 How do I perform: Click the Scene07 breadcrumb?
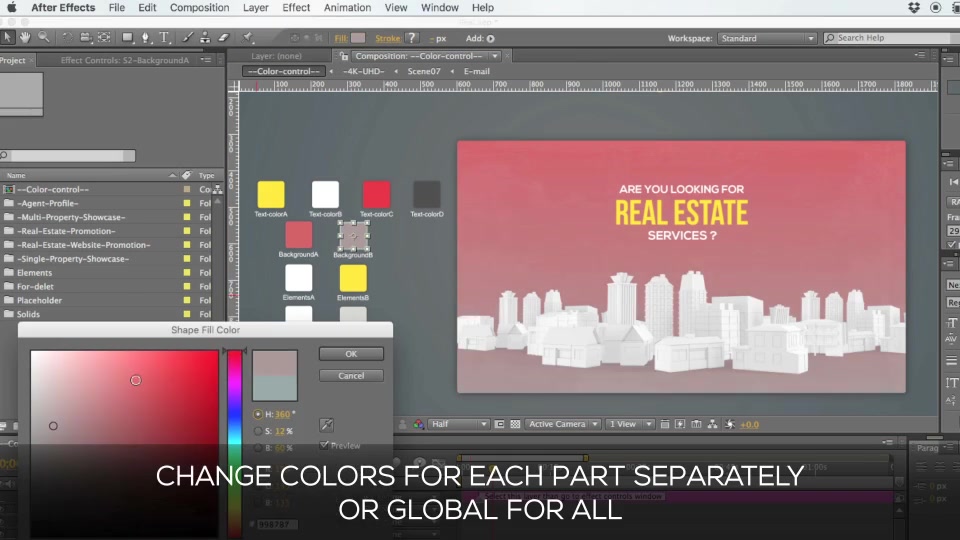coord(424,71)
